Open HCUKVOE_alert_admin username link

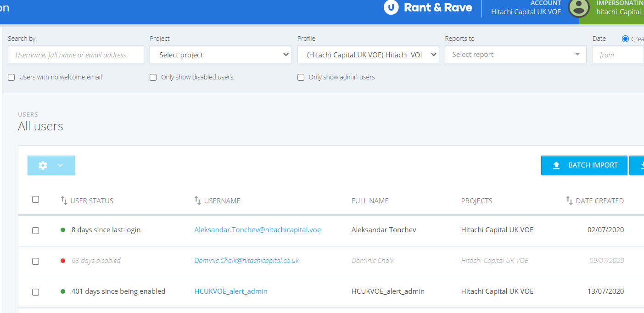(x=231, y=291)
